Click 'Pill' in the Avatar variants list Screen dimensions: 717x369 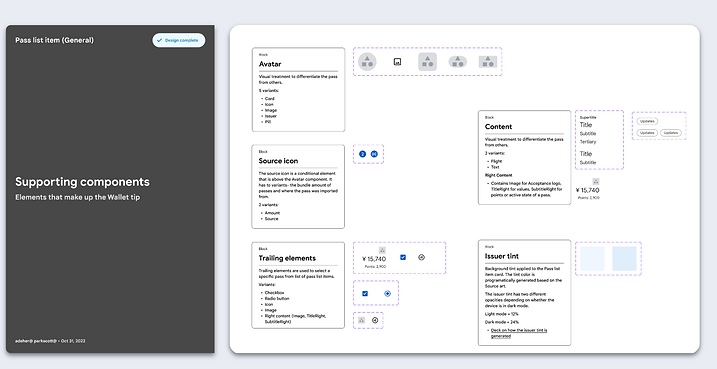tap(268, 122)
